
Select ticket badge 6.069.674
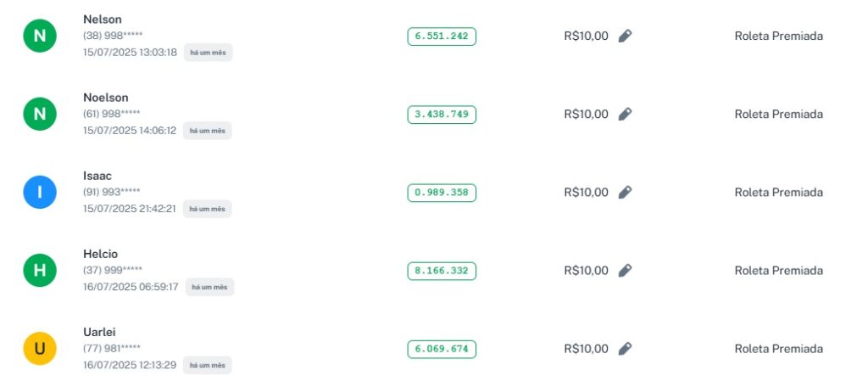[442, 349]
